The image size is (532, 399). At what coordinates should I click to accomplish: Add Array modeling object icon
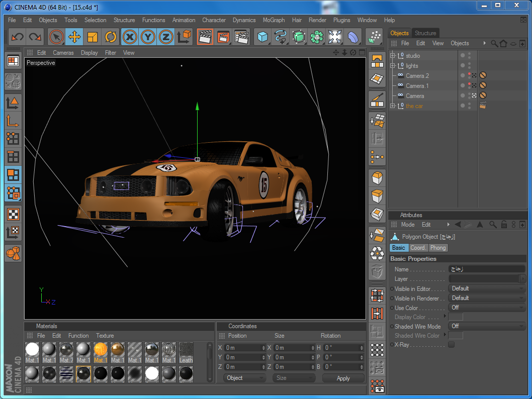317,37
